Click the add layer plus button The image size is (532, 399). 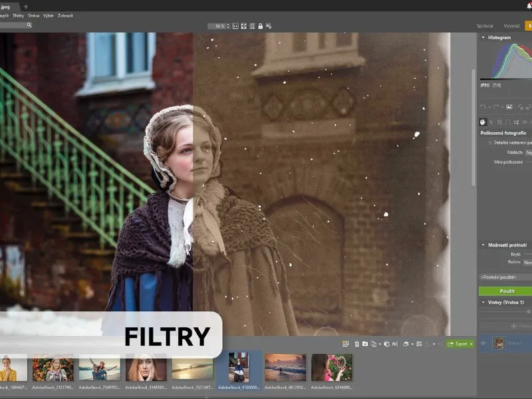513,326
